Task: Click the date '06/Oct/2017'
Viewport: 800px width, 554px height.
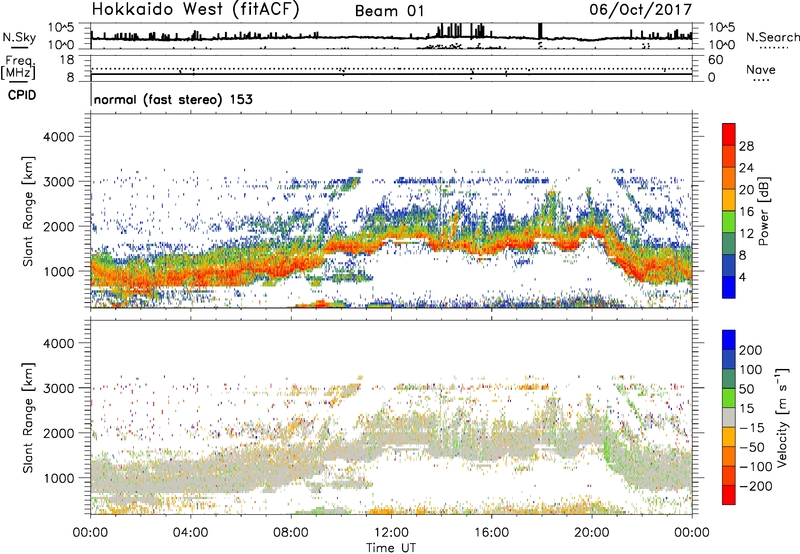Action: point(641,9)
